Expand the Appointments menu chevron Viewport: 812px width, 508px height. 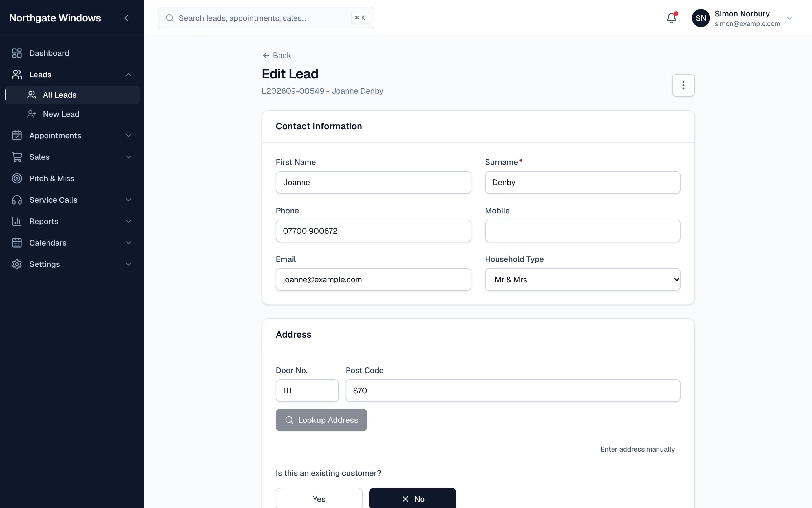(x=129, y=135)
